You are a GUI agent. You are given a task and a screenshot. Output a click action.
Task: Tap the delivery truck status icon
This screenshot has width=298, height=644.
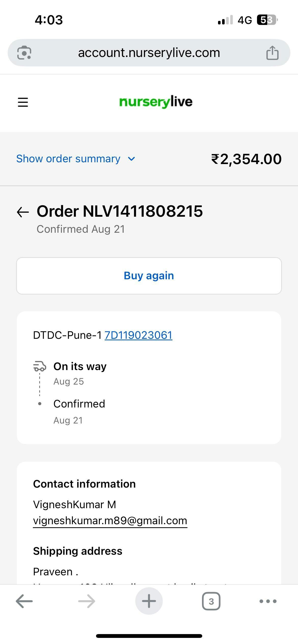pos(40,366)
